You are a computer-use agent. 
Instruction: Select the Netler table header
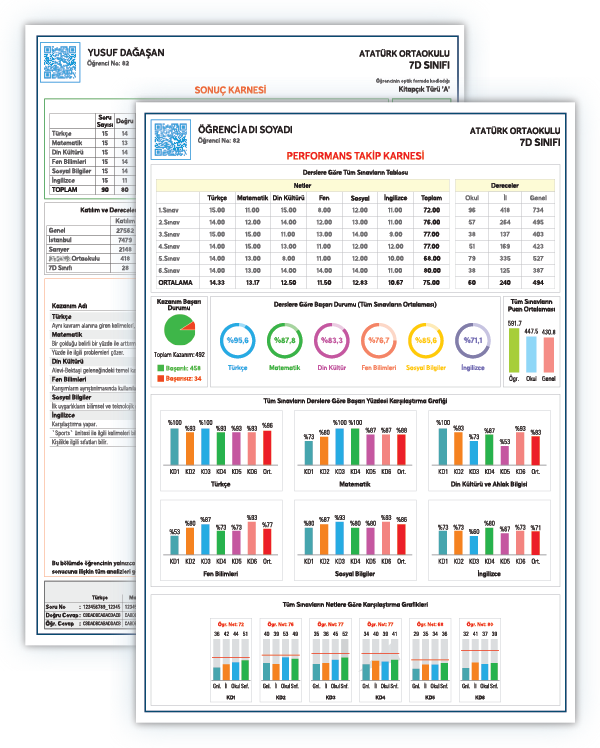point(302,185)
